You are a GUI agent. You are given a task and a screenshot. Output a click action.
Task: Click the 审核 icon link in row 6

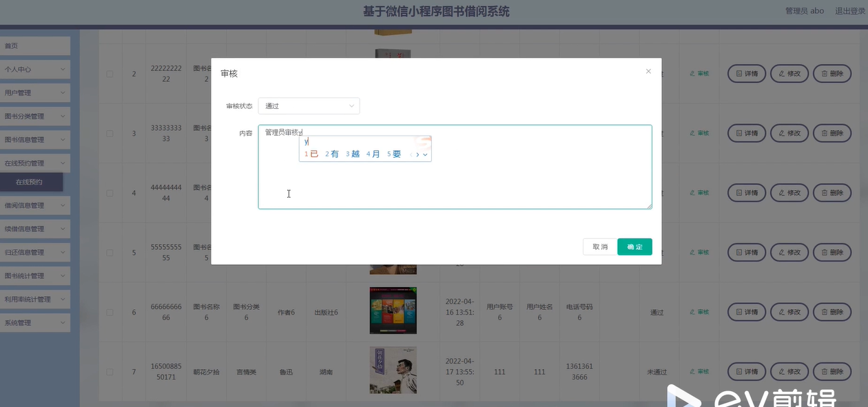tap(699, 312)
